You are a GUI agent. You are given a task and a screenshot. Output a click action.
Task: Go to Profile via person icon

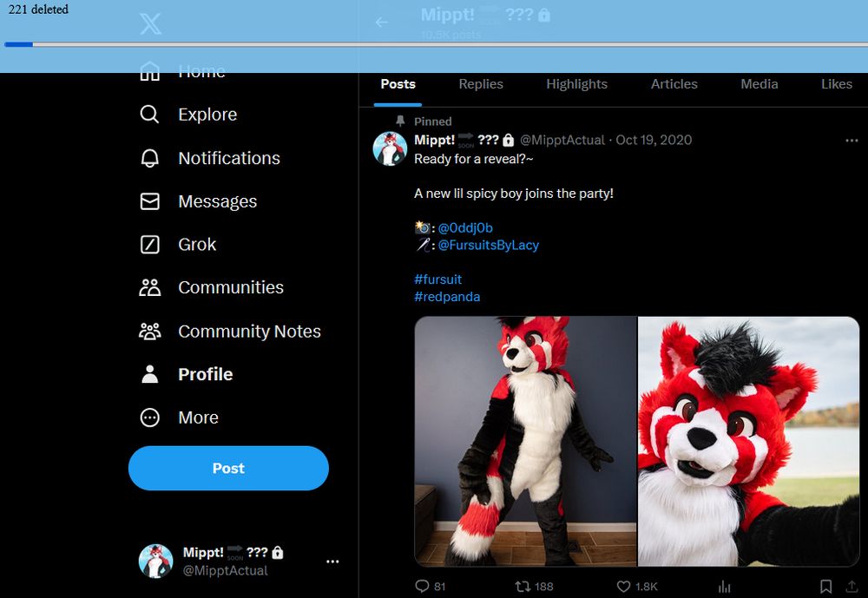coord(149,374)
